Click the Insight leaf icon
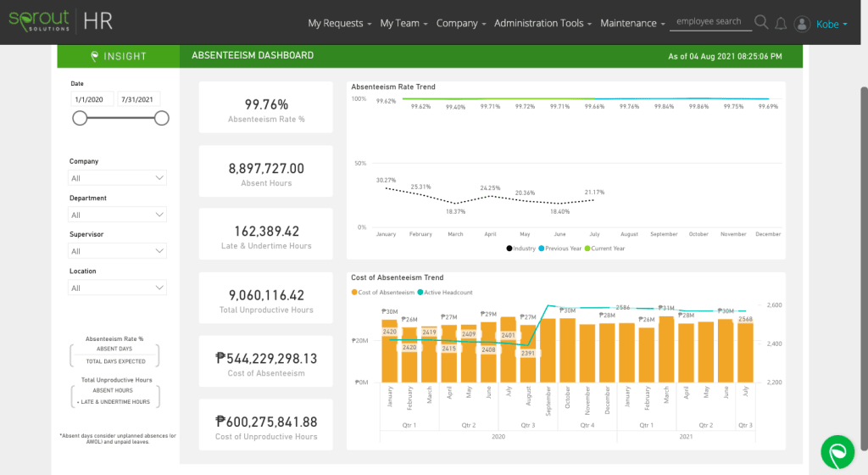The image size is (868, 475). click(x=95, y=56)
